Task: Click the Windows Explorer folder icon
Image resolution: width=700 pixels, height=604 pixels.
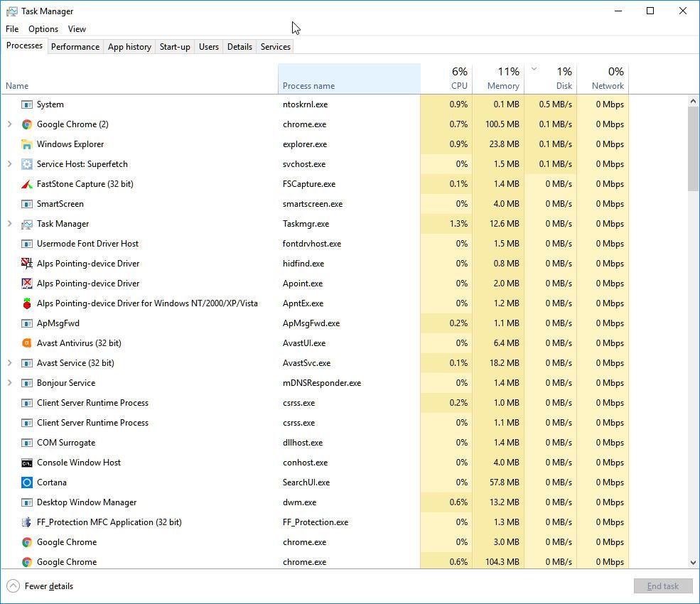Action: coord(26,144)
